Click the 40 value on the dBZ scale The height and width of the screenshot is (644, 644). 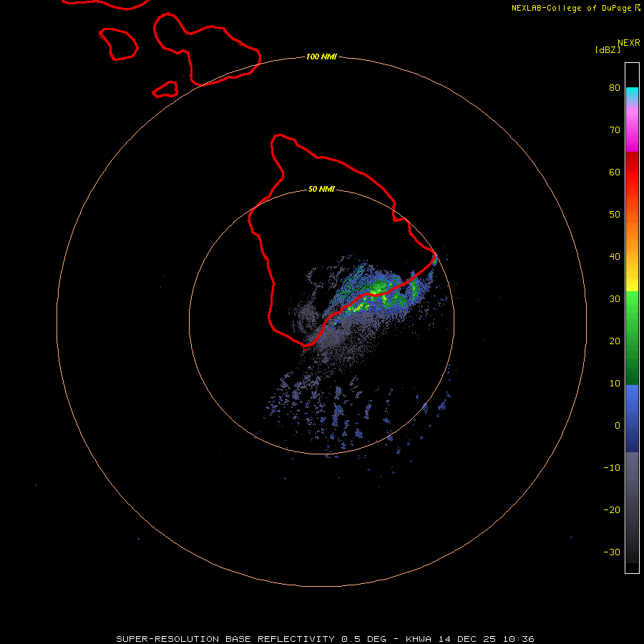click(615, 257)
